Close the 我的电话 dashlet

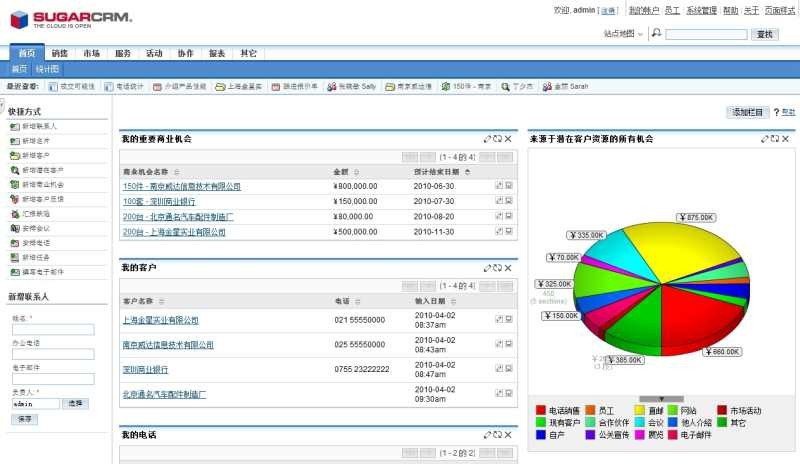pos(508,435)
